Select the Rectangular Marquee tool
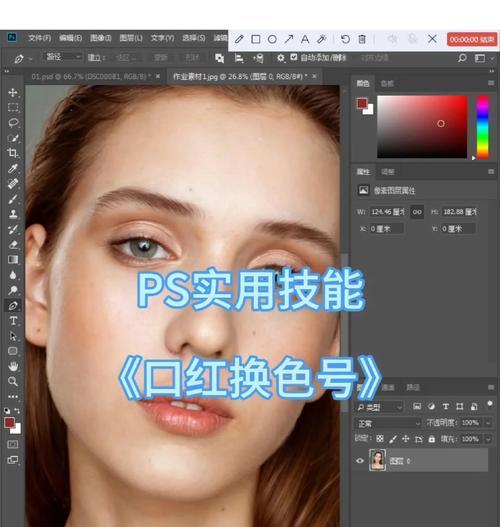500x527 pixels. 13,107
